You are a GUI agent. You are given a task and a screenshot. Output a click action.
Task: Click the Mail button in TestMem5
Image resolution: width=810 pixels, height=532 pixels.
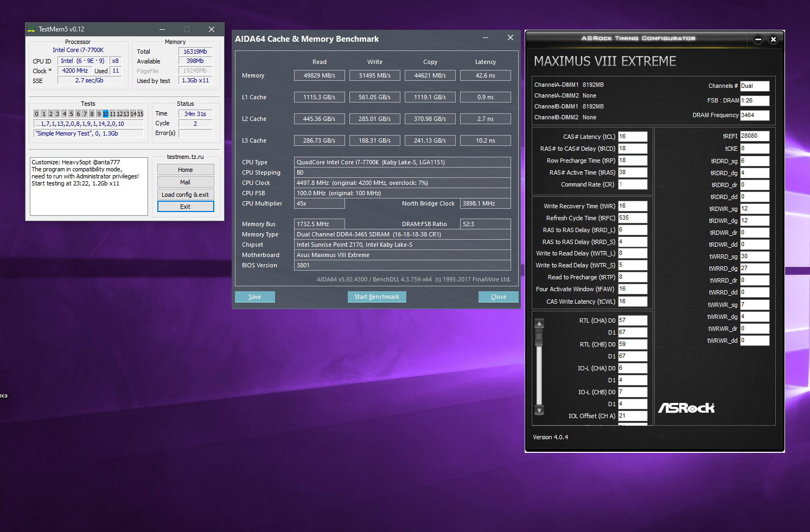point(186,182)
